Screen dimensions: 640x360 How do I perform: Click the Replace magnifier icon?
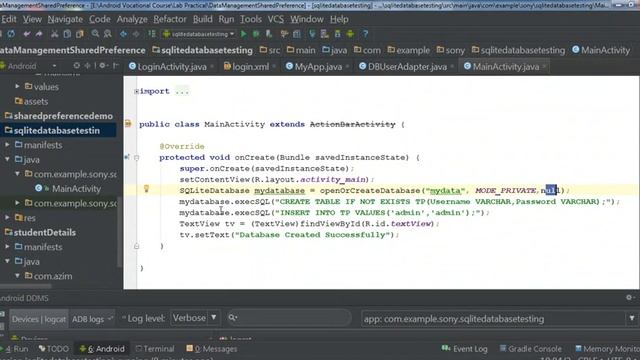(x=108, y=34)
